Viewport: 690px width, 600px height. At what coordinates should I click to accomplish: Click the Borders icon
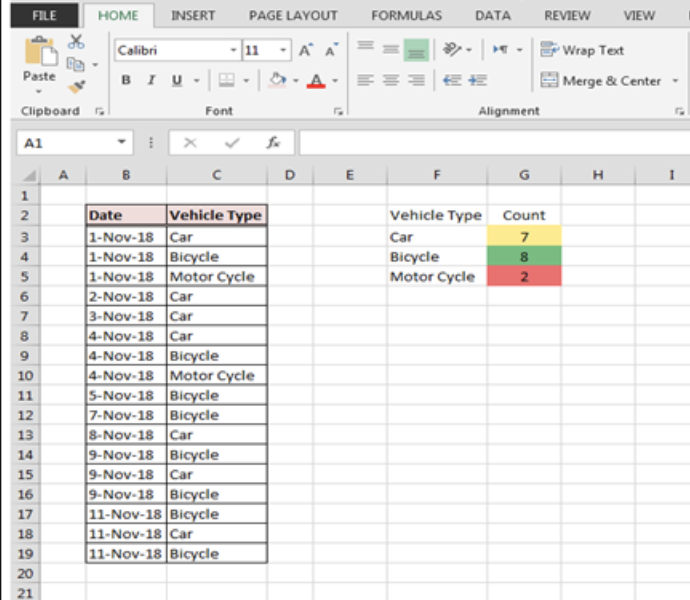[226, 80]
